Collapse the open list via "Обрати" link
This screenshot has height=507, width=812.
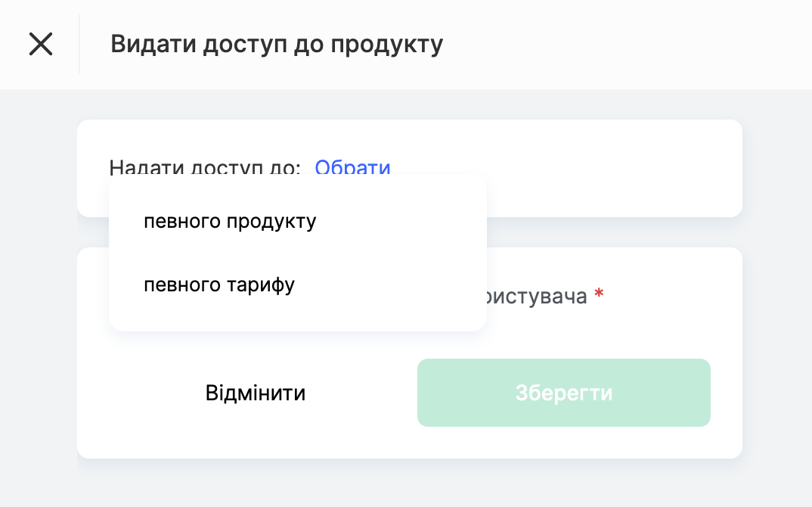click(352, 167)
